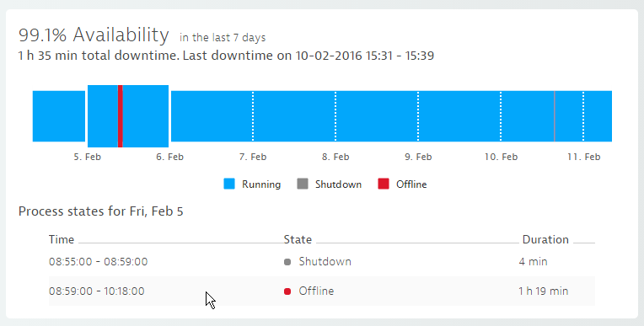Toggle the Offline series label in the legend
The image size is (644, 326).
(x=411, y=184)
